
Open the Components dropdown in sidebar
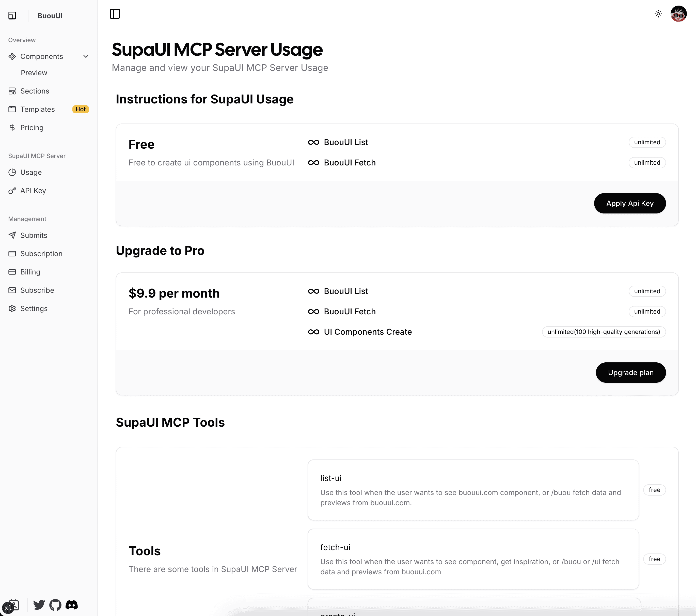42,56
